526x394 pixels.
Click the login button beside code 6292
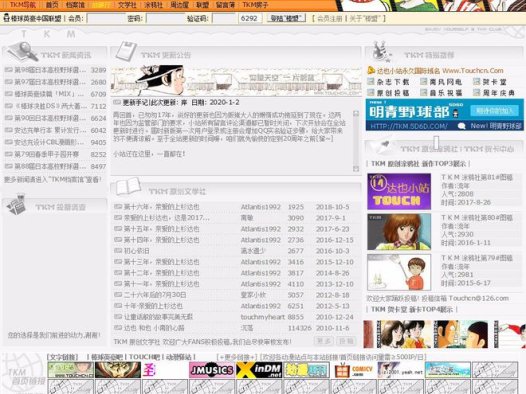[x=286, y=18]
